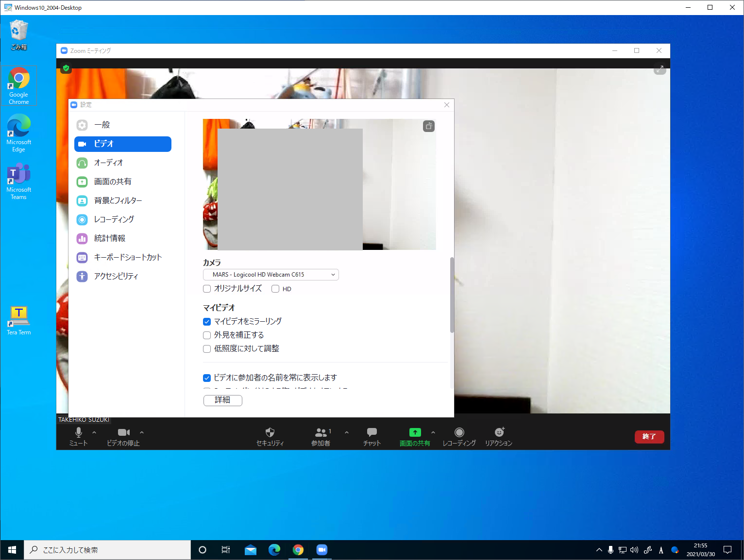Open キーボードショートカット settings

(128, 257)
